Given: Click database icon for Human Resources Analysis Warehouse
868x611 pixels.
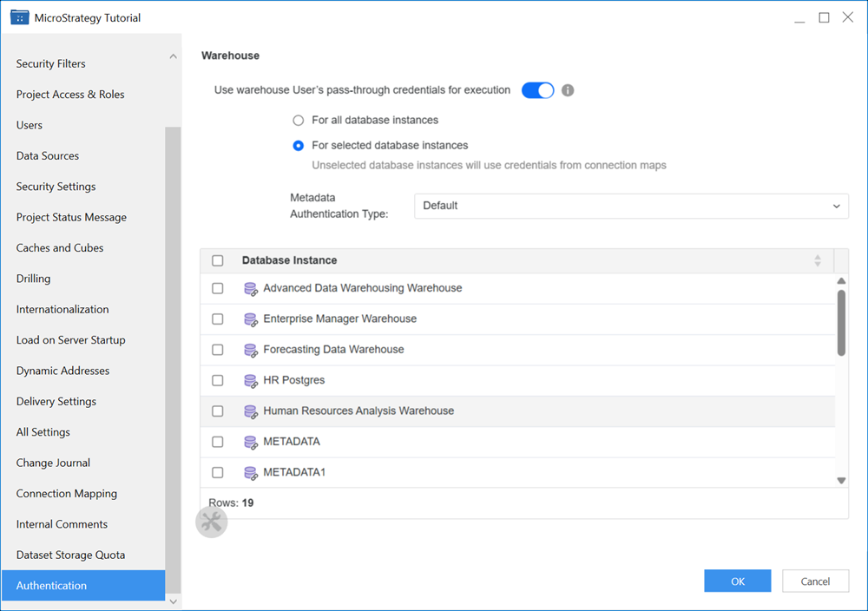Looking at the screenshot, I should pyautogui.click(x=251, y=411).
